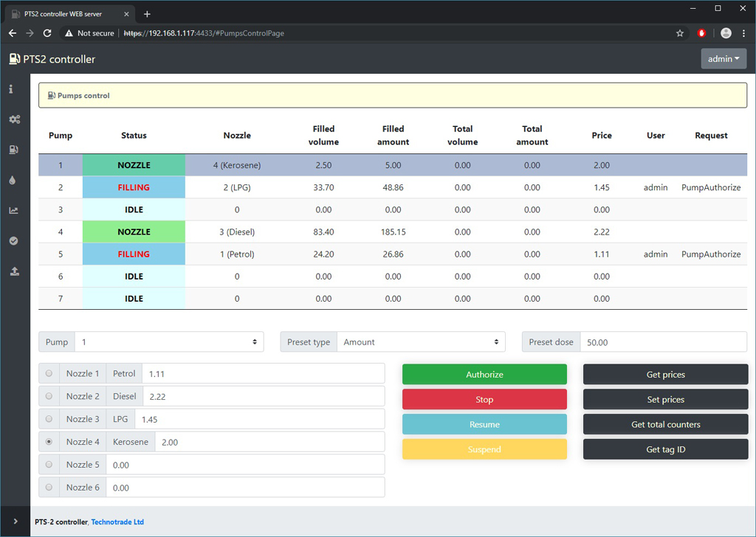Open the admin user dropdown menu
756x537 pixels.
click(723, 59)
